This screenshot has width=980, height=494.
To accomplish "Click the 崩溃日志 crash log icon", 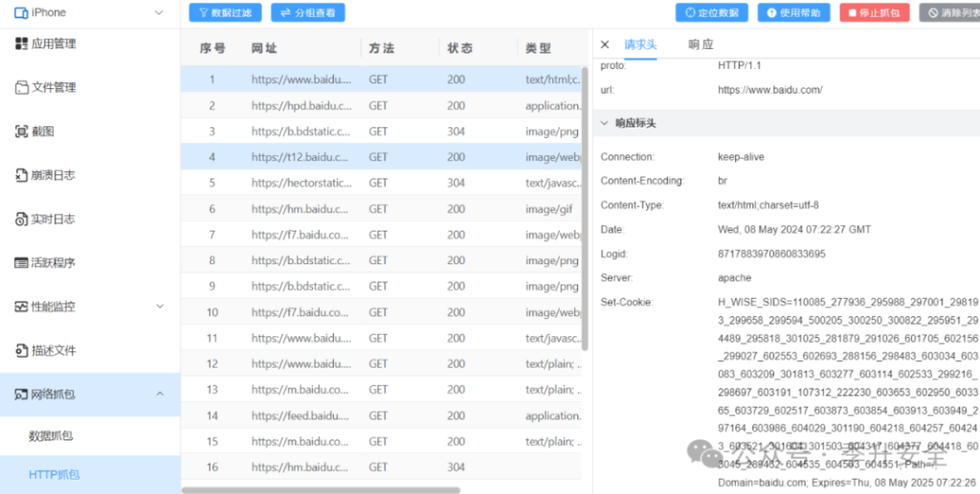I will click(21, 175).
